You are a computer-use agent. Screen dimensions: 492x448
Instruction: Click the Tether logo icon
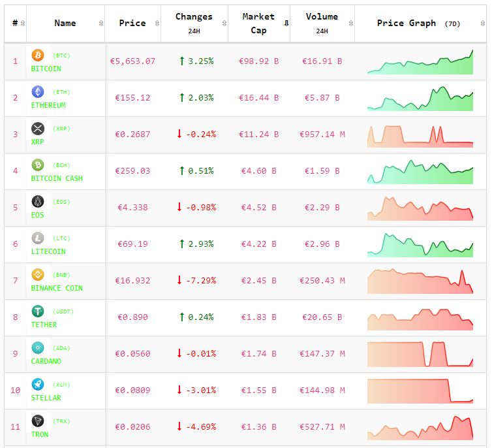tap(38, 312)
